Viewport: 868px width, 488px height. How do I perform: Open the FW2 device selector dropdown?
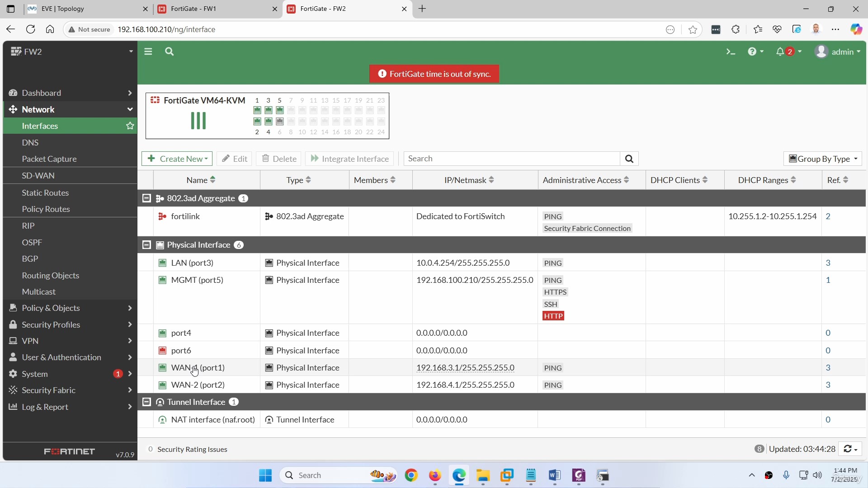(70, 52)
